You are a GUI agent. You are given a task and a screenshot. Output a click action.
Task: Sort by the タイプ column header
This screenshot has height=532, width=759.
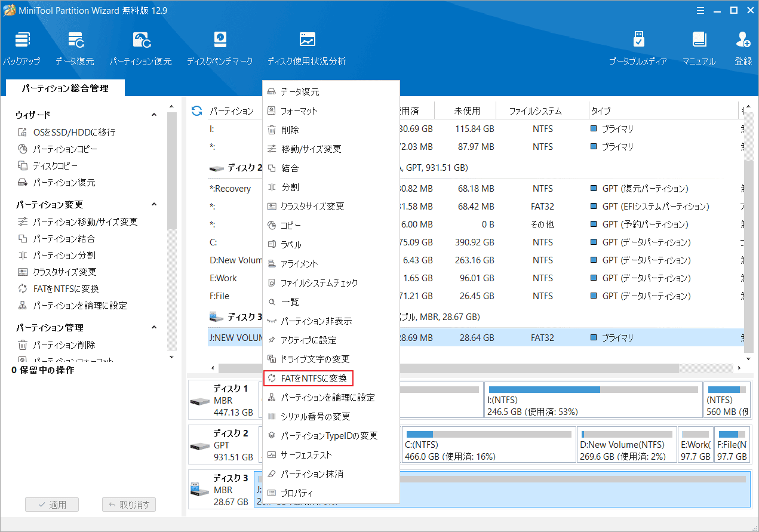662,110
